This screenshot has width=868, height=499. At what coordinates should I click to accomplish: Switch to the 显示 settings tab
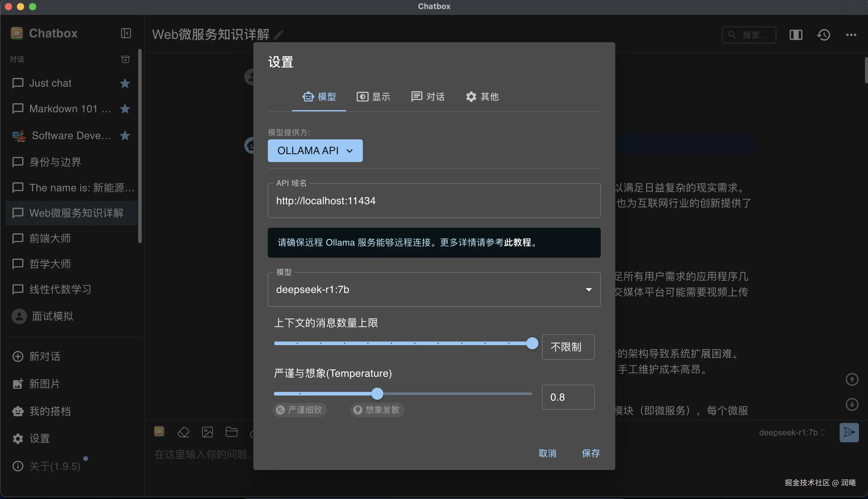pos(373,97)
